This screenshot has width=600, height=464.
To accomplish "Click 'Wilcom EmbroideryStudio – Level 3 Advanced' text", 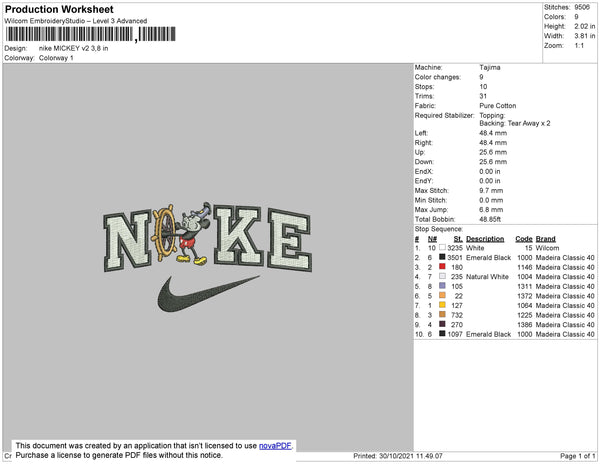I will click(x=76, y=21).
